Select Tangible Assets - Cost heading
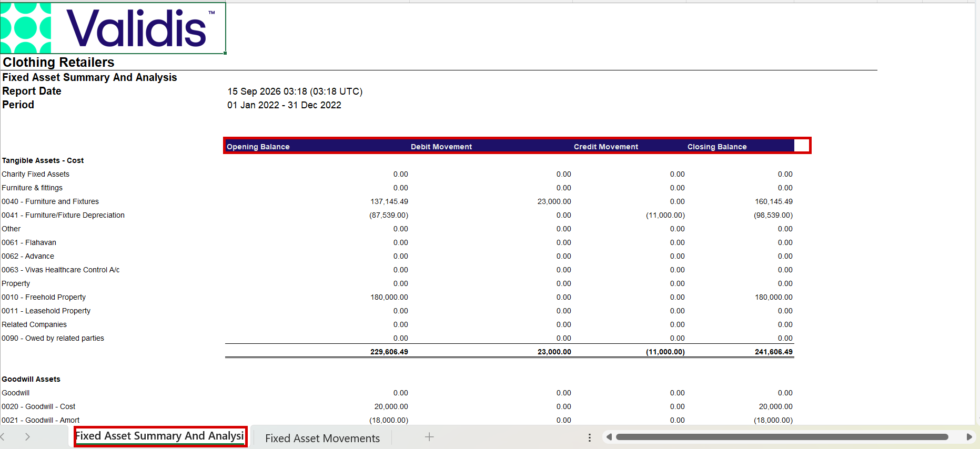980x449 pixels. point(43,160)
